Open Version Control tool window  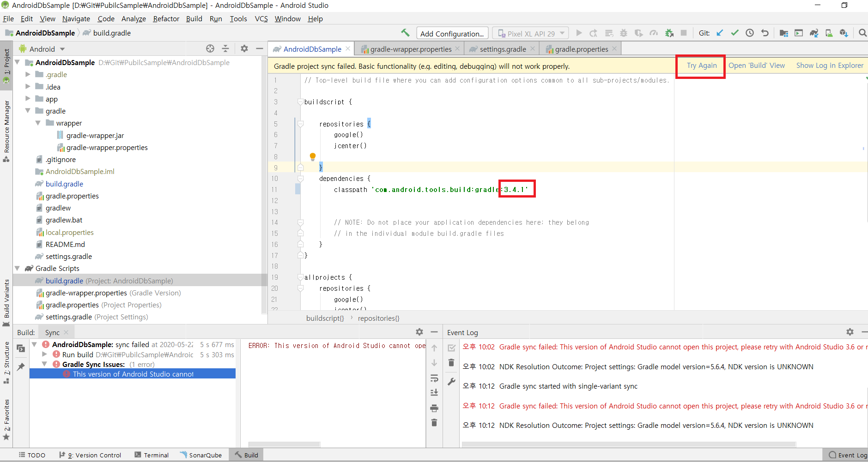[90, 455]
